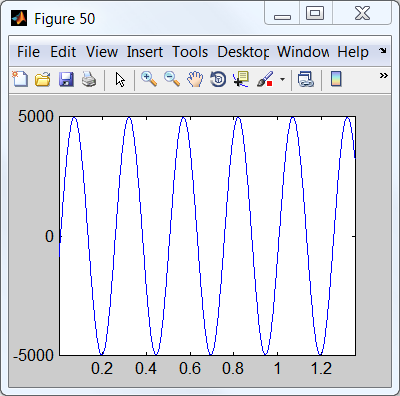This screenshot has height=396, width=400.
Task: Click the 1.2 x-axis tick label
Action: coord(321,369)
